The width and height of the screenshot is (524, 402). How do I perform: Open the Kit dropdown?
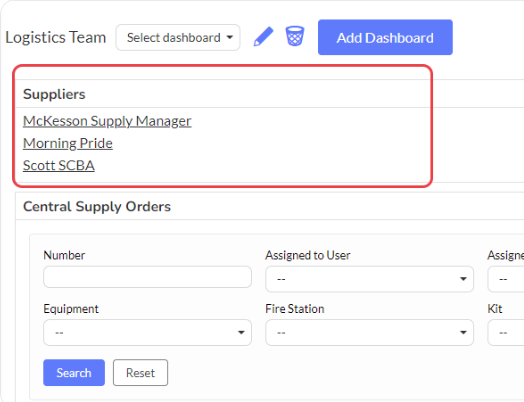506,332
